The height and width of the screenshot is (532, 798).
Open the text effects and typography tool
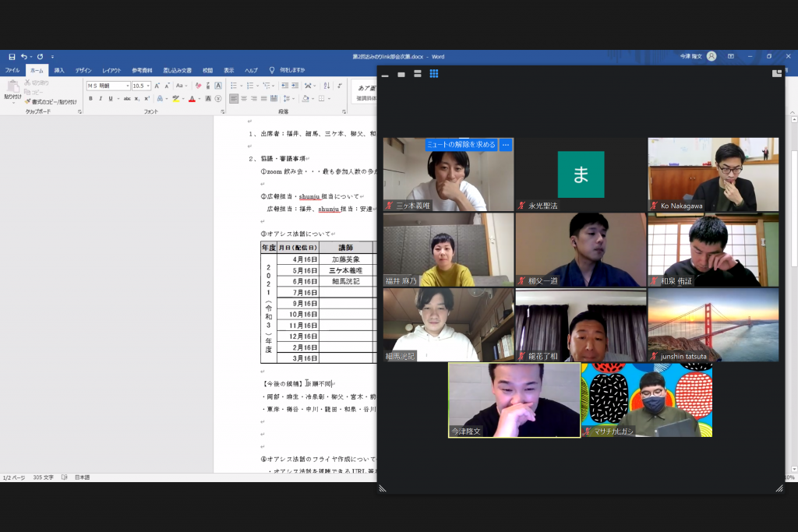pyautogui.click(x=160, y=99)
